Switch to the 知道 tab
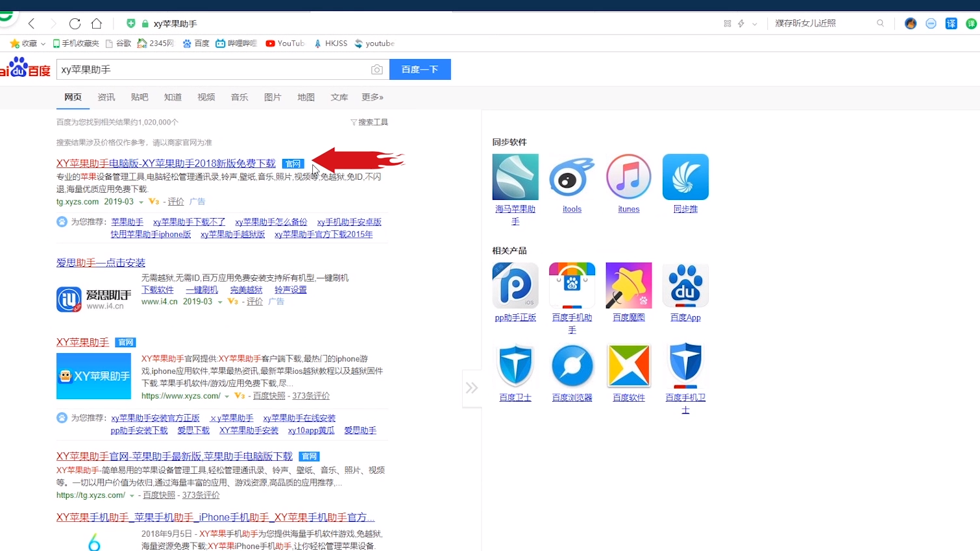Viewport: 980px width, 551px height. click(x=173, y=97)
